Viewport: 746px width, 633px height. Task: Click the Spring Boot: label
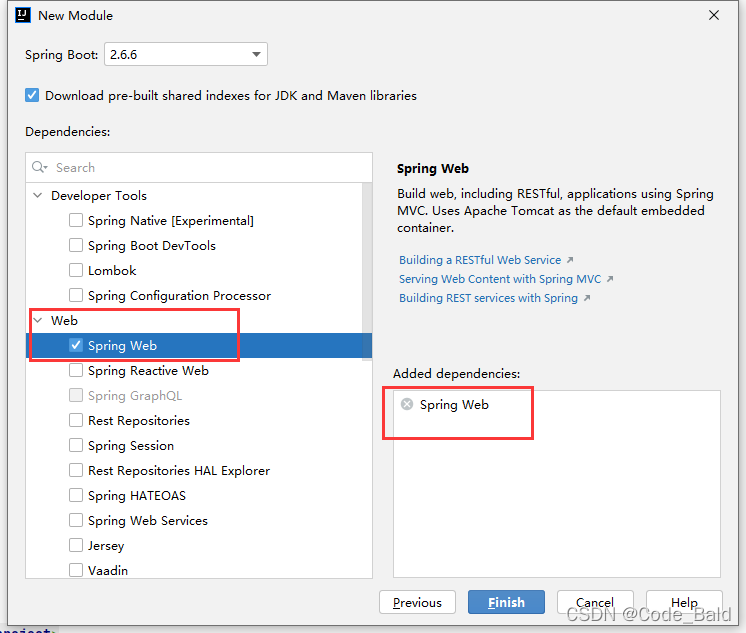(61, 55)
